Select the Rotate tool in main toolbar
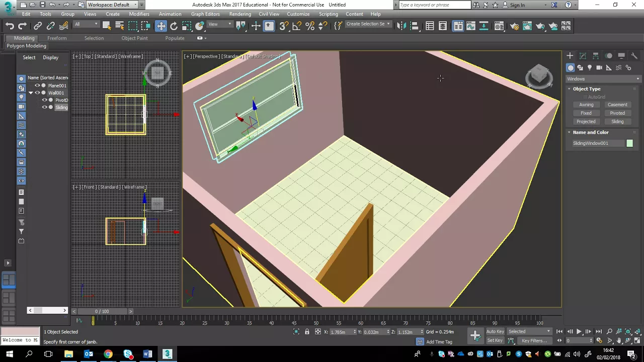The width and height of the screenshot is (644, 362). coord(174,26)
